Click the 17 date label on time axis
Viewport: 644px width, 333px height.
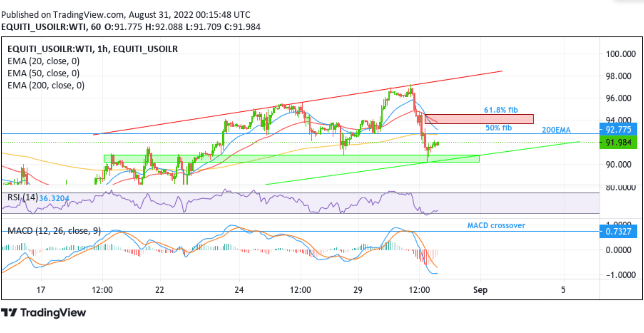click(41, 290)
